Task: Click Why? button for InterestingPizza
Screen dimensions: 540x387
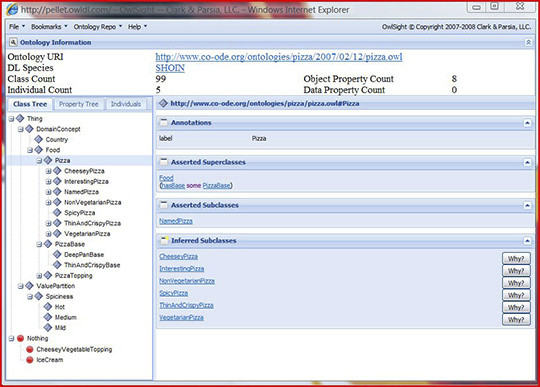Action: pos(516,271)
